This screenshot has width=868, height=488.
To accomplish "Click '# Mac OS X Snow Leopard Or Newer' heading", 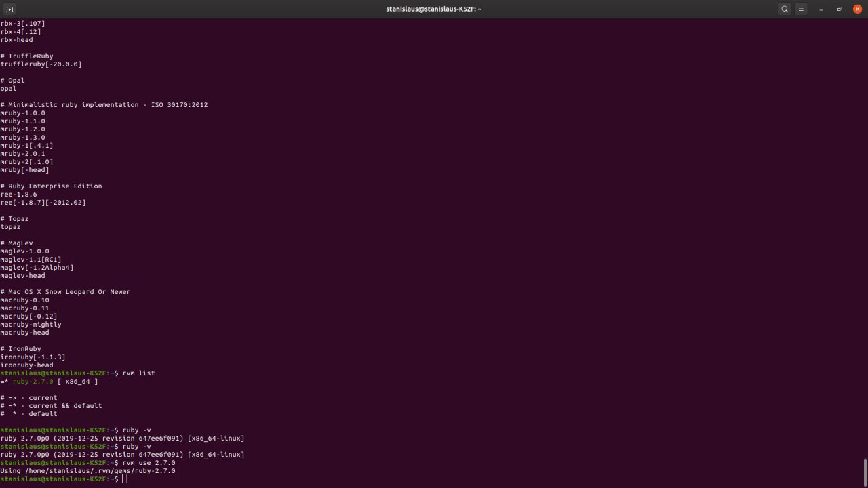I will point(66,292).
